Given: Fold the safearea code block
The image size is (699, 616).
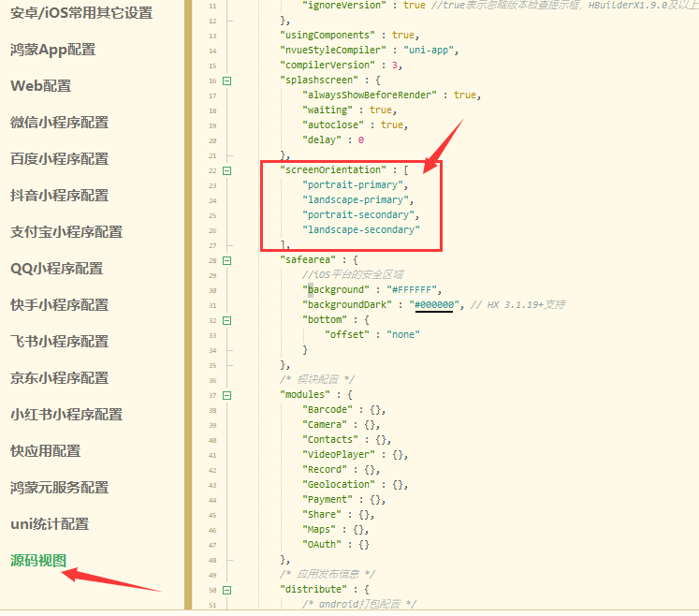Looking at the screenshot, I should [x=226, y=260].
